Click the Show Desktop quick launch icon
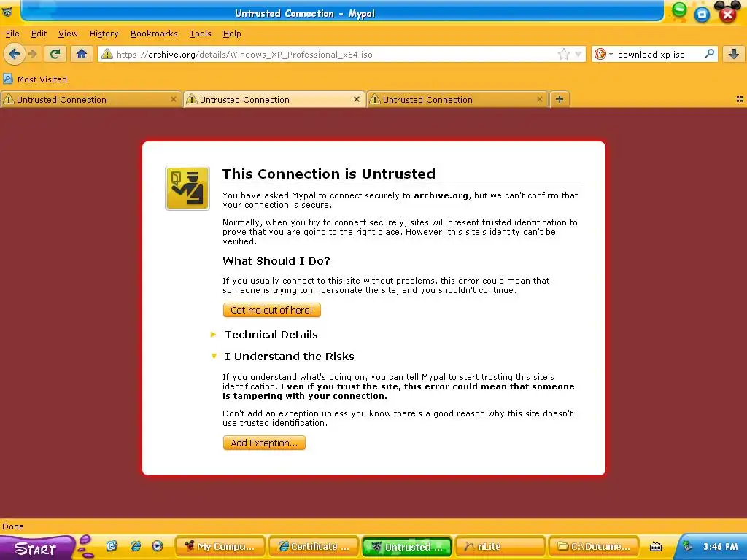Screen dimensions: 747x560 [x=112, y=546]
